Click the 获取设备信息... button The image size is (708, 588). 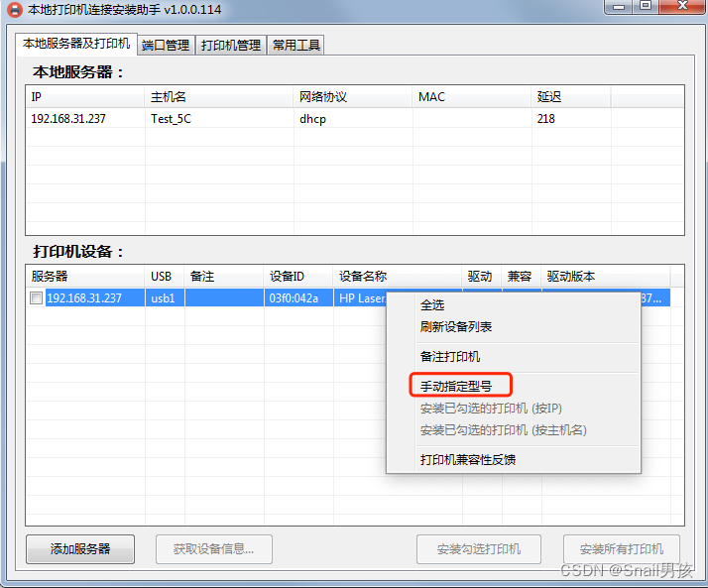[x=214, y=549]
